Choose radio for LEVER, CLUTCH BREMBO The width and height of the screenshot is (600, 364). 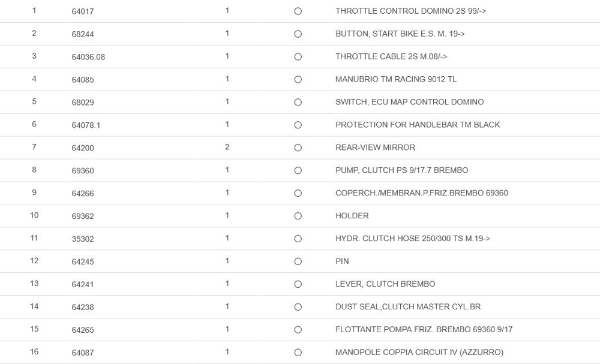[x=298, y=284]
